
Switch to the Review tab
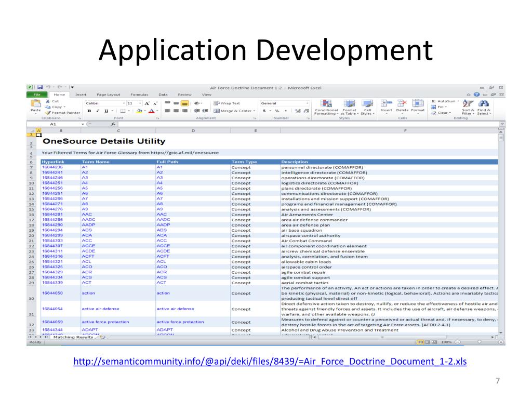pos(184,95)
